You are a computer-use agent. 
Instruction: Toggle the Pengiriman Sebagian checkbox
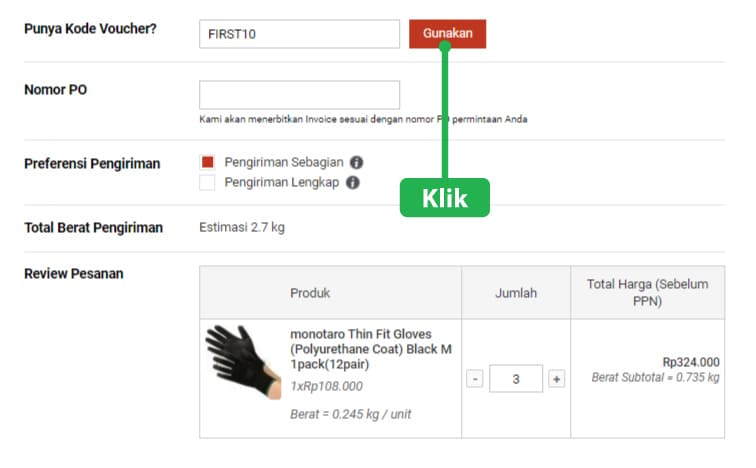tap(208, 162)
